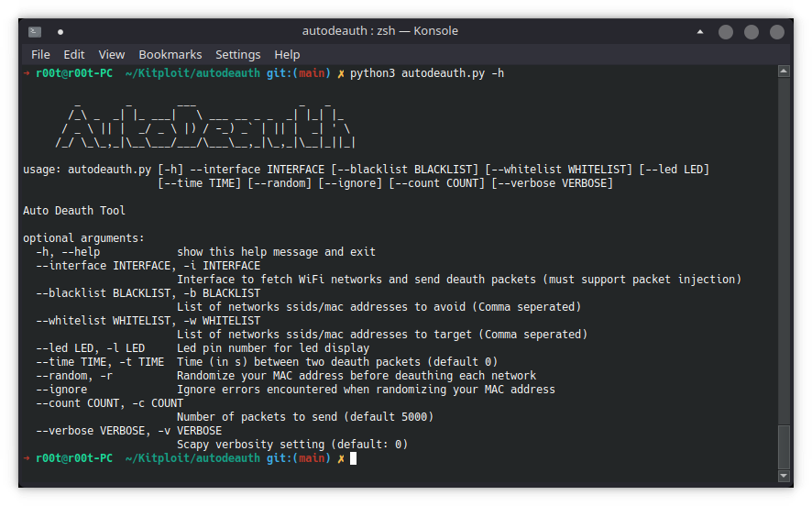Click the terminal cursor at bottom prompt
This screenshot has height=506, width=812.
click(x=353, y=458)
